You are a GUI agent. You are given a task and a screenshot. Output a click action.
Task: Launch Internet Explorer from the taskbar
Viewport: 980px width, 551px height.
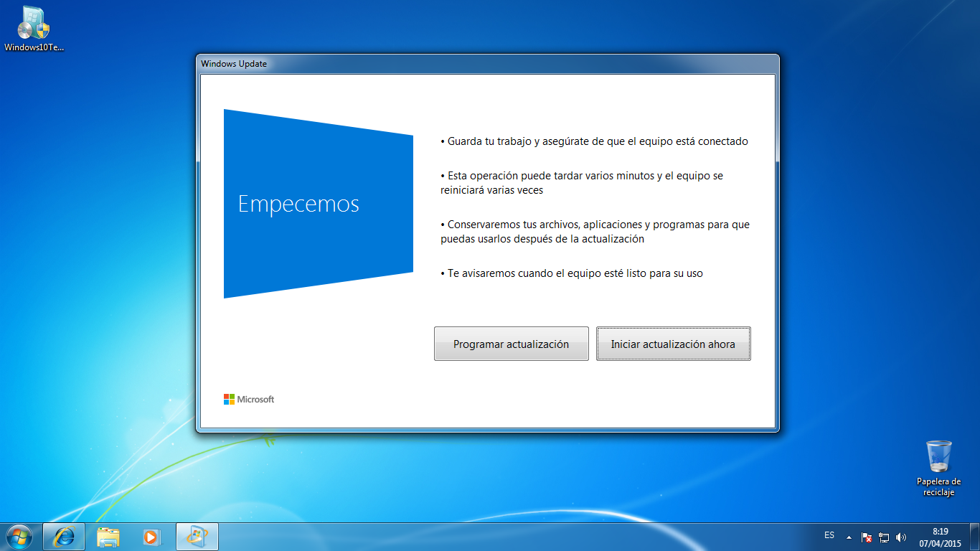[64, 536]
